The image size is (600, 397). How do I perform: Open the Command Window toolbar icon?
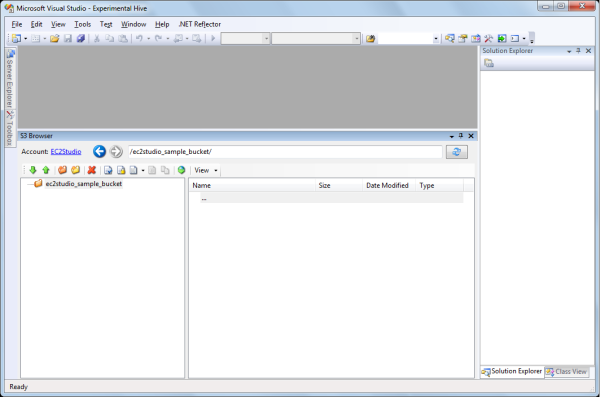click(515, 38)
